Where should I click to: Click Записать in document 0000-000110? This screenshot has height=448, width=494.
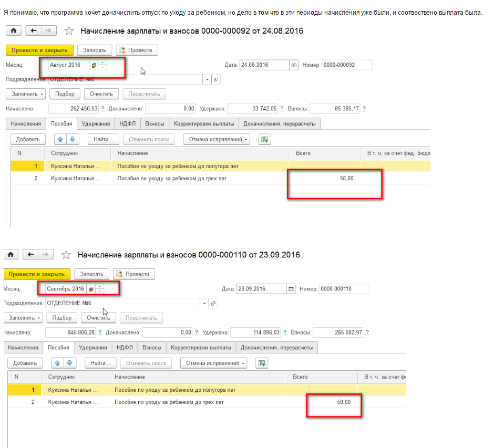pos(91,274)
